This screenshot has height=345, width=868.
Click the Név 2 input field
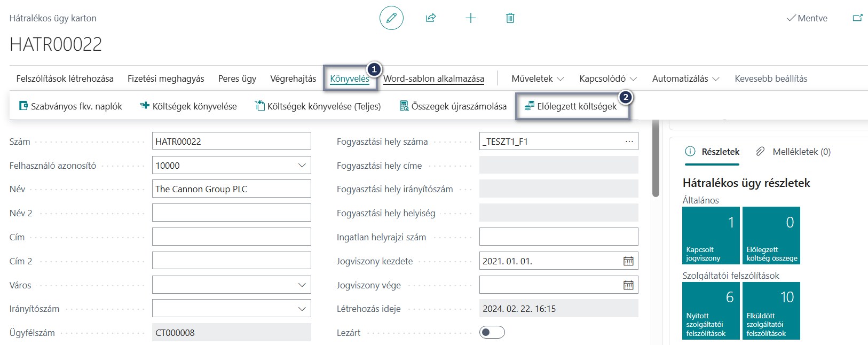[232, 213]
